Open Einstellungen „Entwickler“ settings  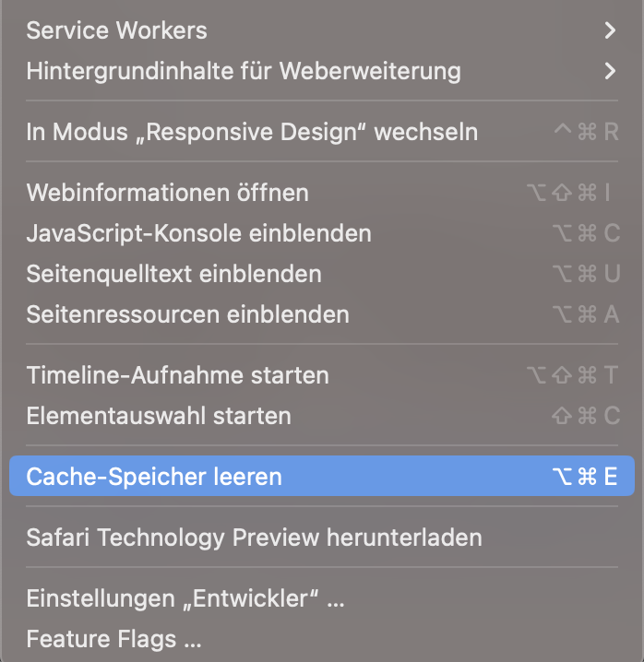185,598
